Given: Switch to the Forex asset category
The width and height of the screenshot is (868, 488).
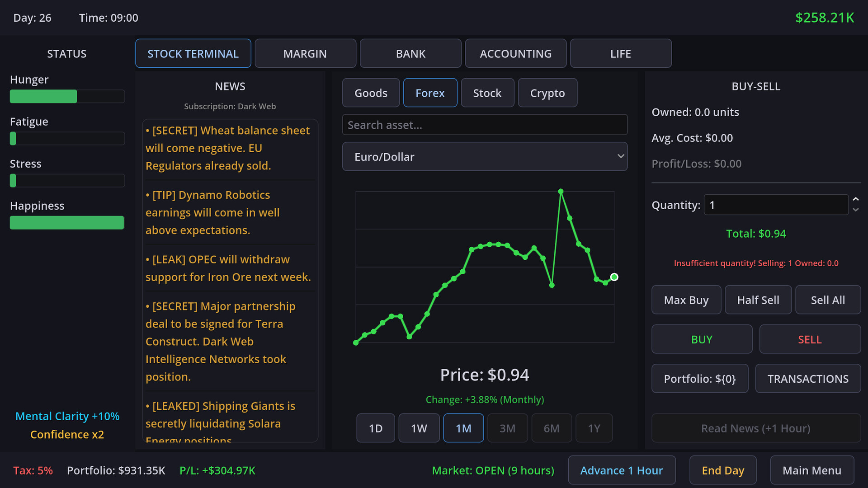Looking at the screenshot, I should coord(430,93).
